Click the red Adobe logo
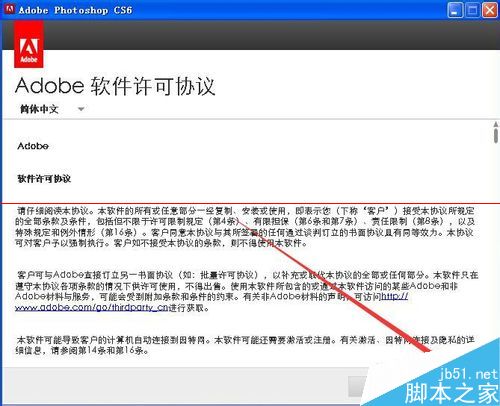500x406 pixels. pyautogui.click(x=29, y=44)
